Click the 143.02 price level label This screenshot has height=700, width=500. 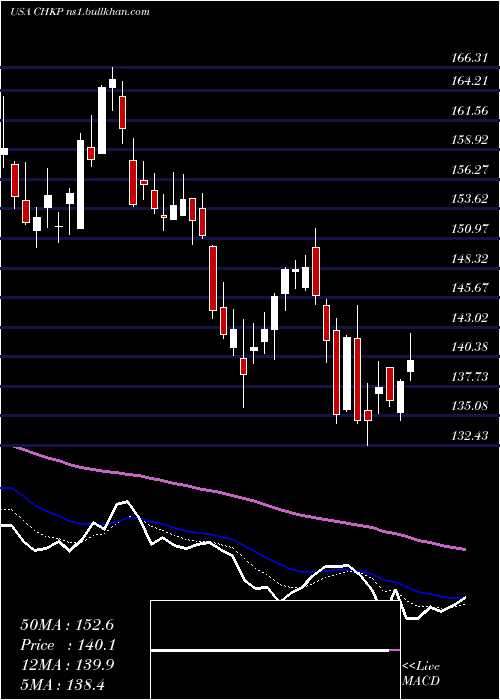(x=469, y=318)
